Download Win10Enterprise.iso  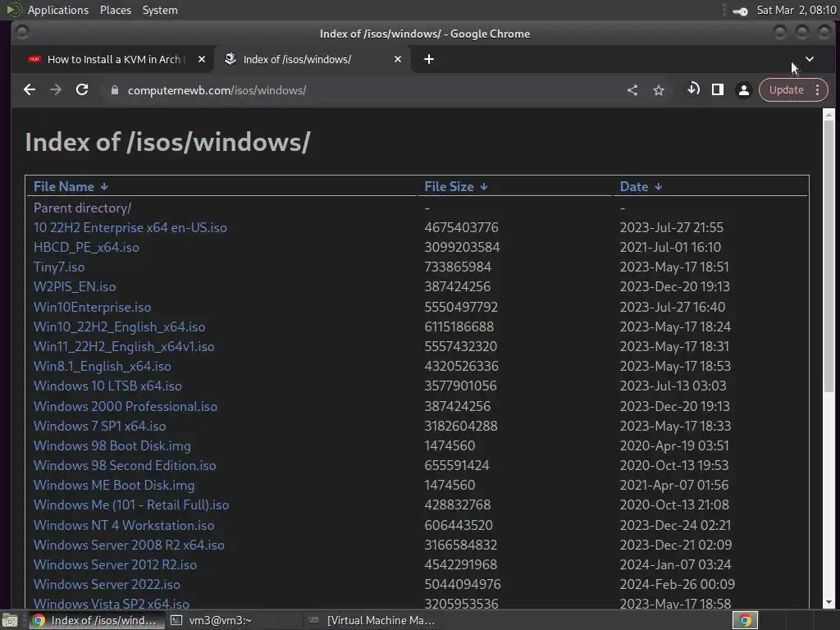click(x=92, y=307)
